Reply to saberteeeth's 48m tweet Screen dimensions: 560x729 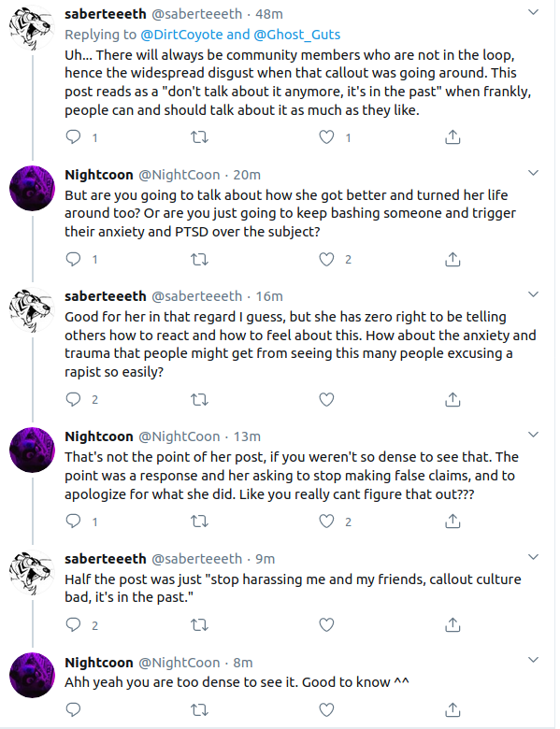[74, 137]
